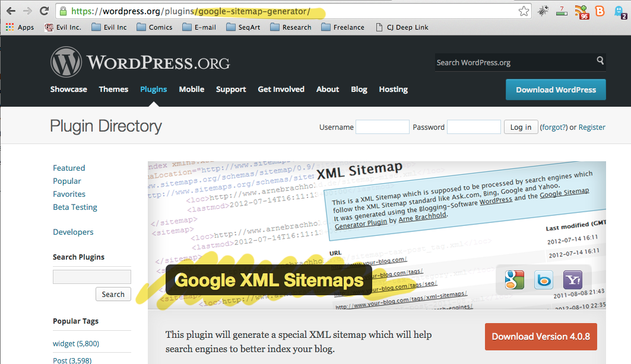Image resolution: width=631 pixels, height=364 pixels.
Task: Reload the page with the refresh icon
Action: point(44,11)
